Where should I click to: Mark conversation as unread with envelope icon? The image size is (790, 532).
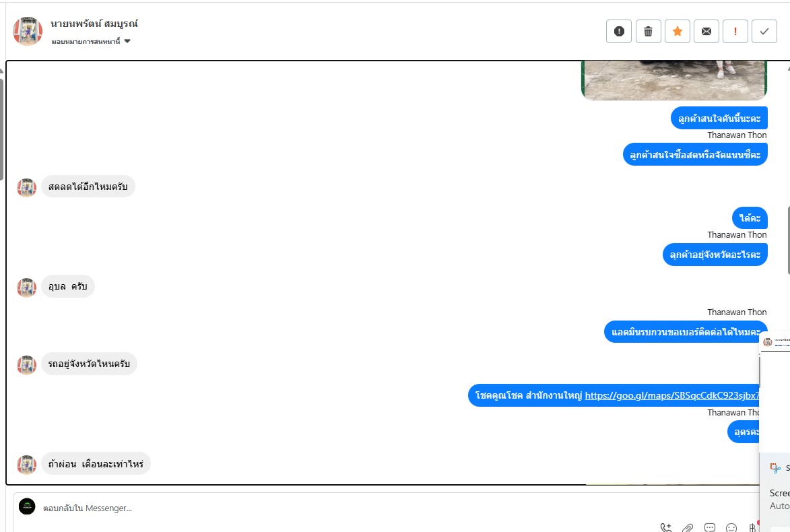coord(706,31)
